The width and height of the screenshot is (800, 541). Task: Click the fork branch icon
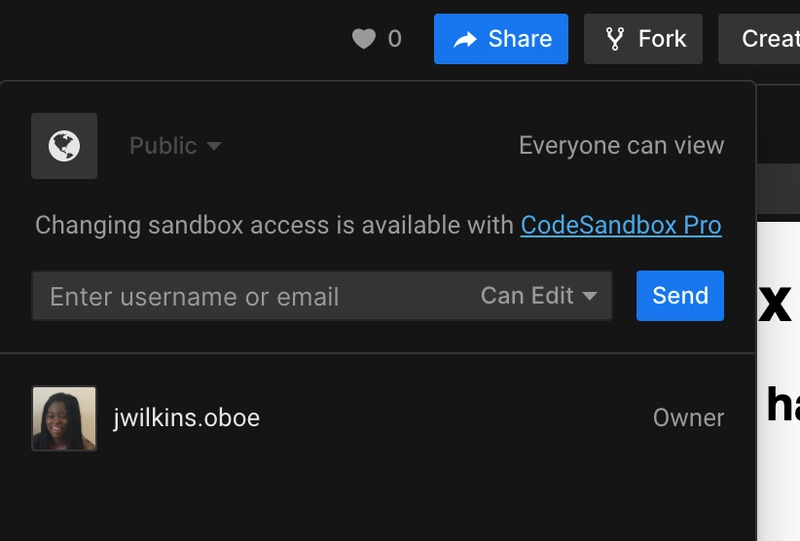click(x=615, y=39)
